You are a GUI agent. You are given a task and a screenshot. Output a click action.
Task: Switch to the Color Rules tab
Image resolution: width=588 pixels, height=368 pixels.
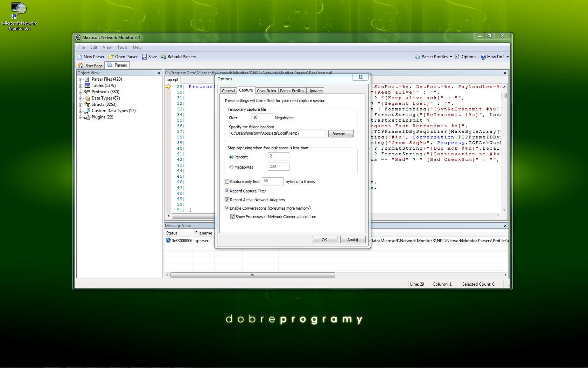click(x=266, y=91)
